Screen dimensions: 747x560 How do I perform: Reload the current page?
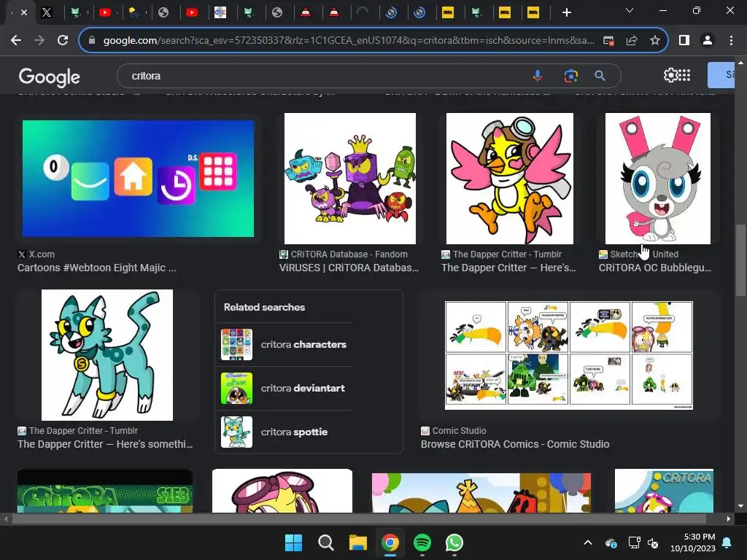click(x=63, y=41)
